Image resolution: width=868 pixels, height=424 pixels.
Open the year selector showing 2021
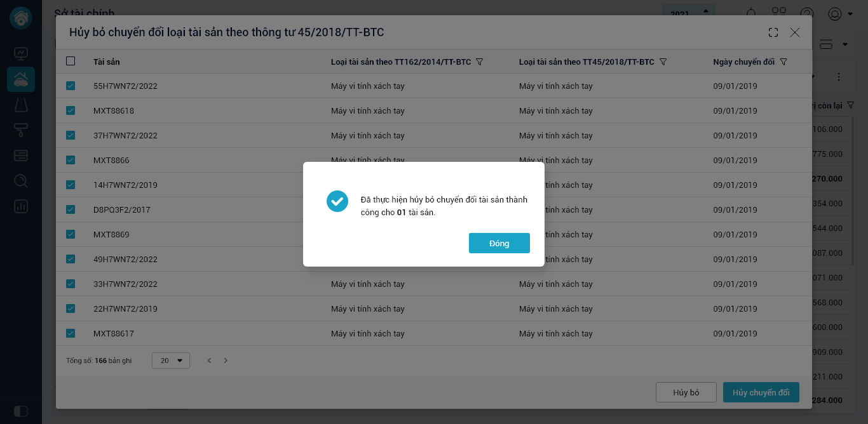688,13
